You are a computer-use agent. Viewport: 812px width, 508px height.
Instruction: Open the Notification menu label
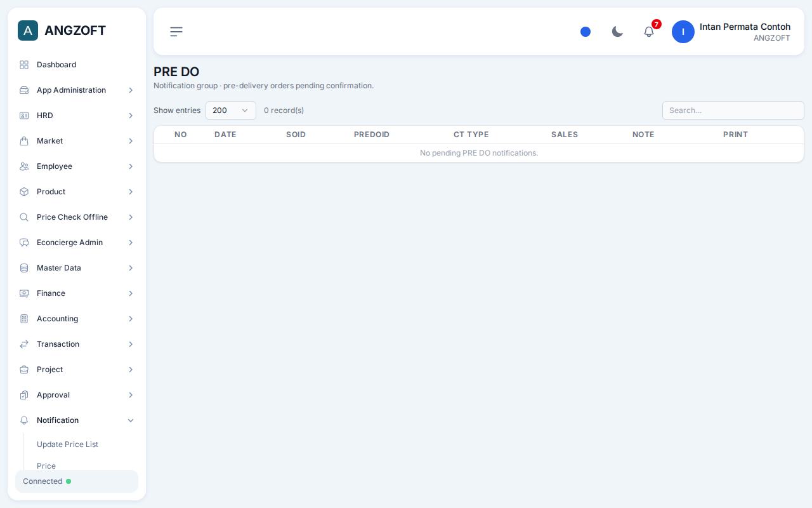tap(58, 420)
